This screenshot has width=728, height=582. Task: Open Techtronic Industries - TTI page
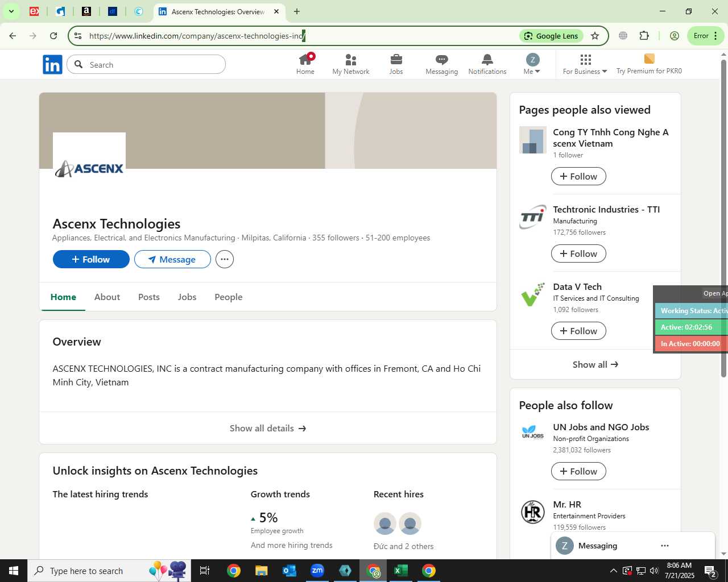click(x=606, y=209)
